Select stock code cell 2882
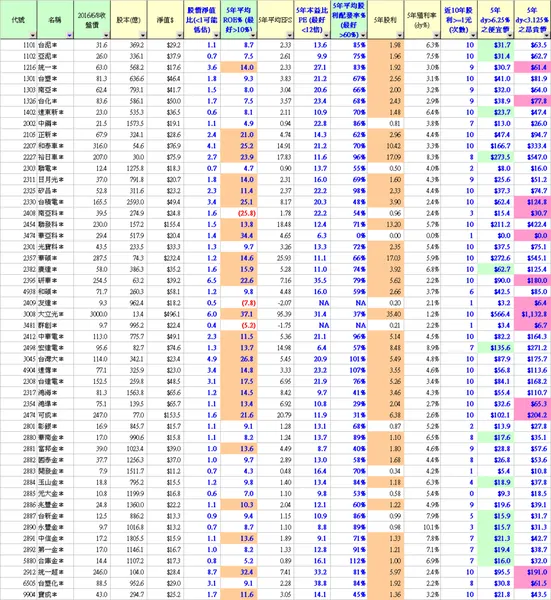Viewport: 551px width, 600px height. tap(19, 460)
